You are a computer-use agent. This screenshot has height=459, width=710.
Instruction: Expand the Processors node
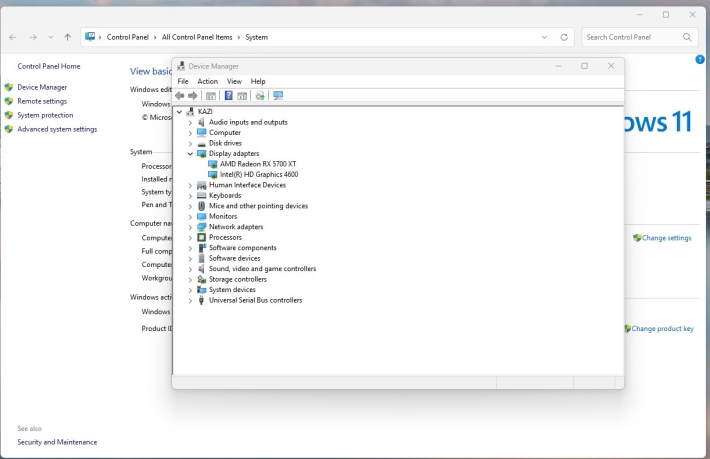click(x=190, y=238)
